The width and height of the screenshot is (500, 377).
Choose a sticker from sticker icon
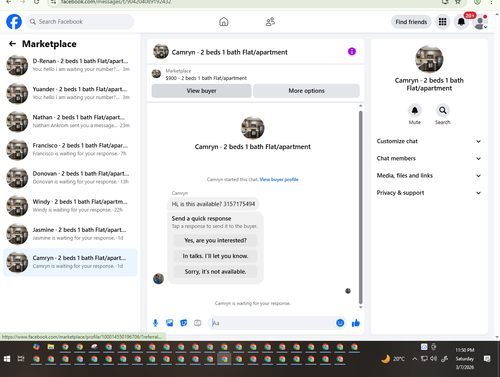[184, 323]
